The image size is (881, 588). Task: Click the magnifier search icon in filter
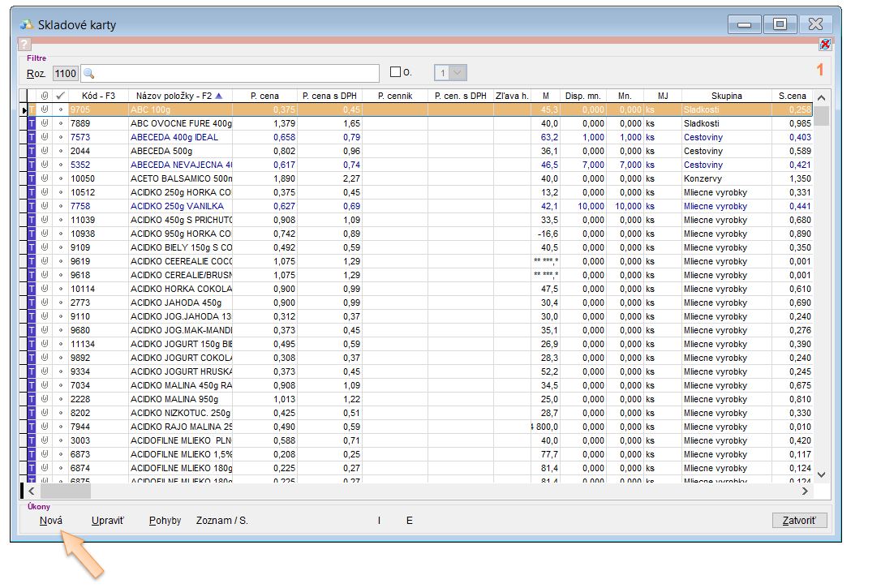tap(88, 74)
